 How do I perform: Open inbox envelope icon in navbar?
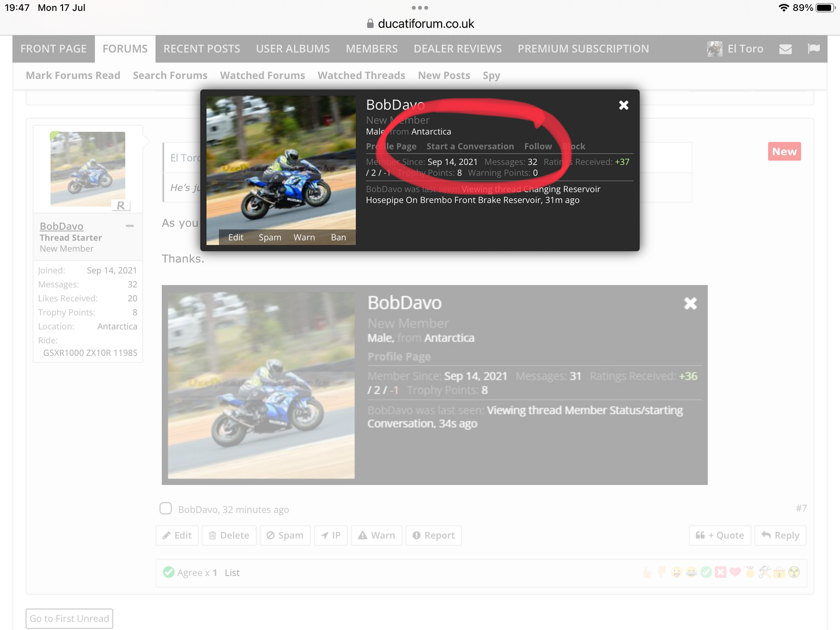tap(785, 49)
